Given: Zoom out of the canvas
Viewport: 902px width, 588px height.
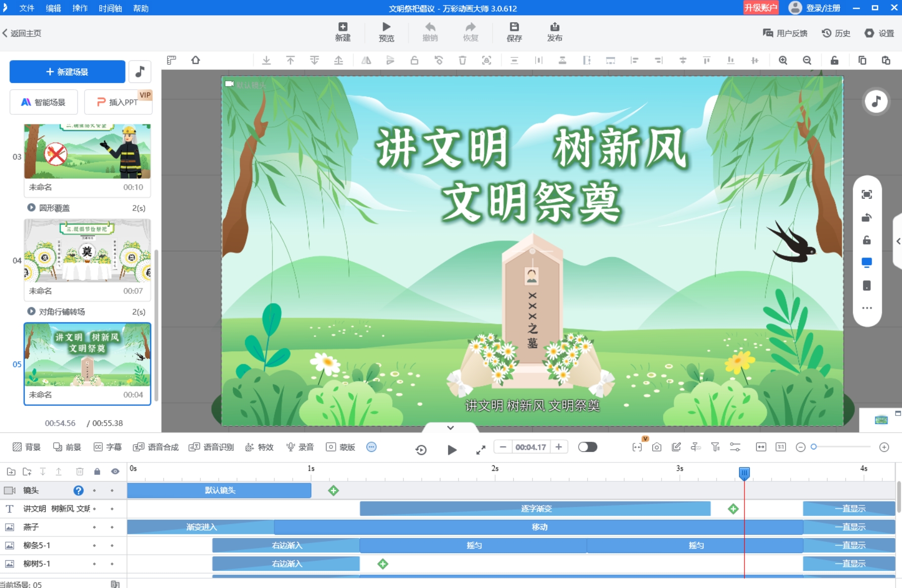Looking at the screenshot, I should 807,60.
